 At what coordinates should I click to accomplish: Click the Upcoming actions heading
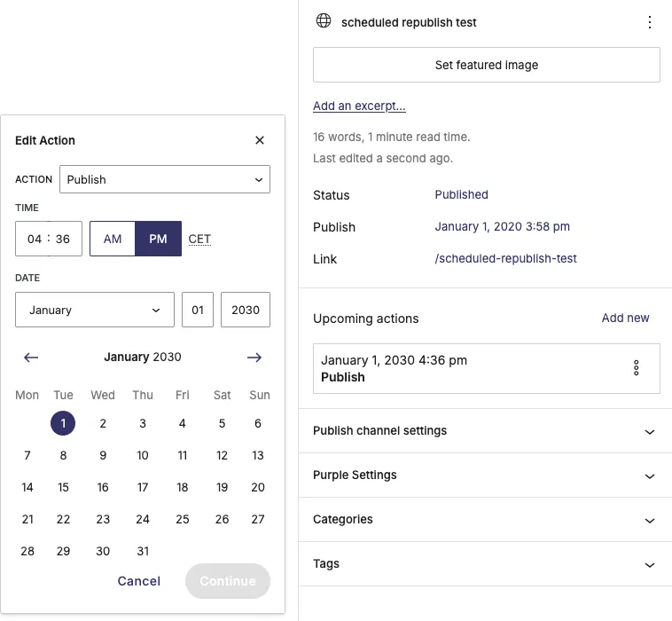tap(365, 318)
